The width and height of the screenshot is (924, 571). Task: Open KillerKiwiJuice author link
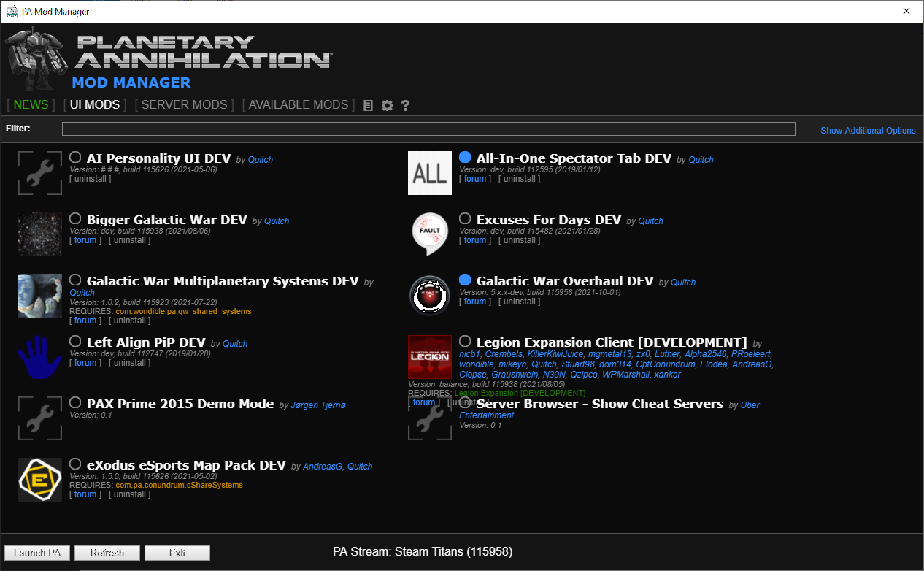pos(554,354)
